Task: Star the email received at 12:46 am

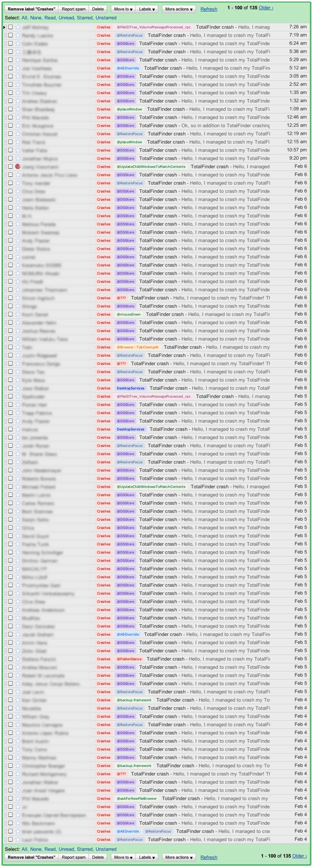Action: (x=18, y=117)
